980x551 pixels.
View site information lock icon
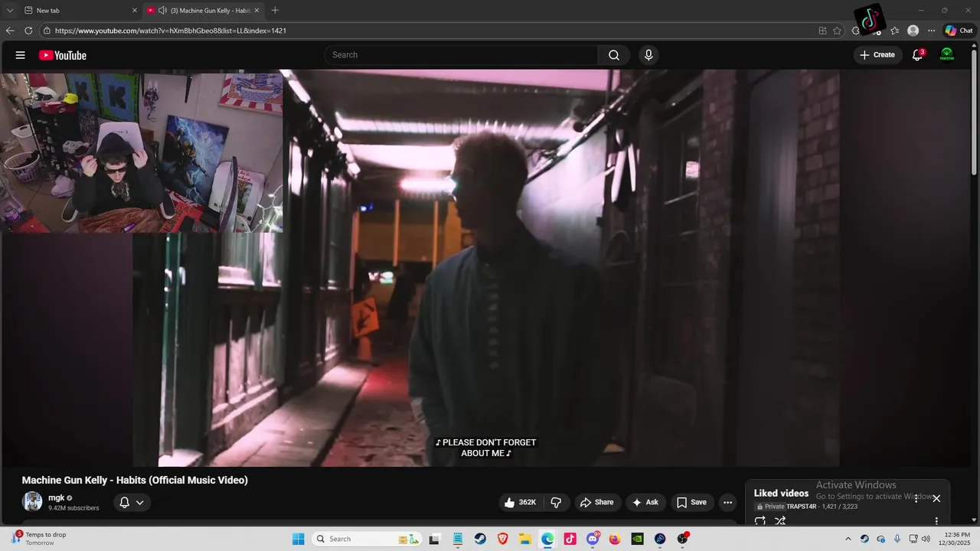(x=47, y=31)
